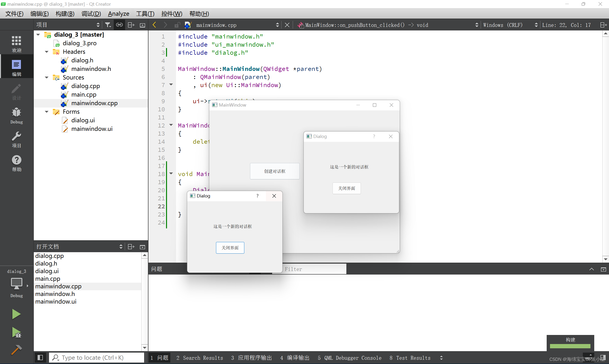This screenshot has width=609, height=364.
Task: Click the issues Filter input field
Action: 314,269
